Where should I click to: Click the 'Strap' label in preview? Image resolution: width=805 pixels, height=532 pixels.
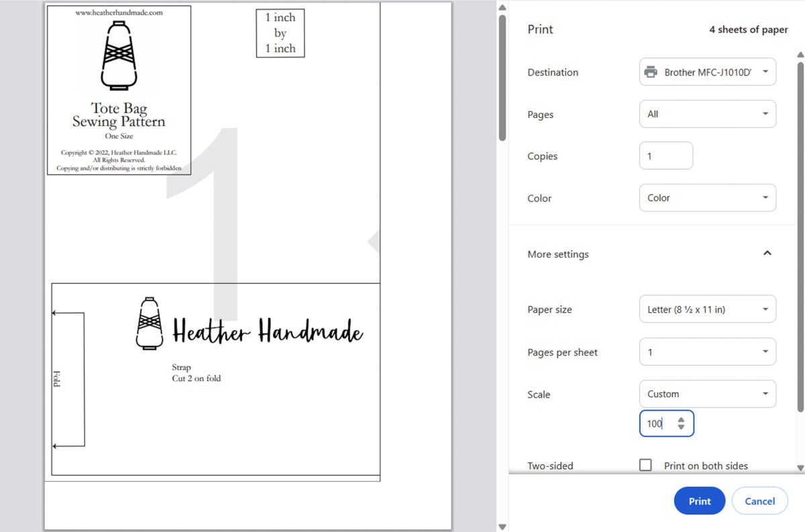click(181, 368)
